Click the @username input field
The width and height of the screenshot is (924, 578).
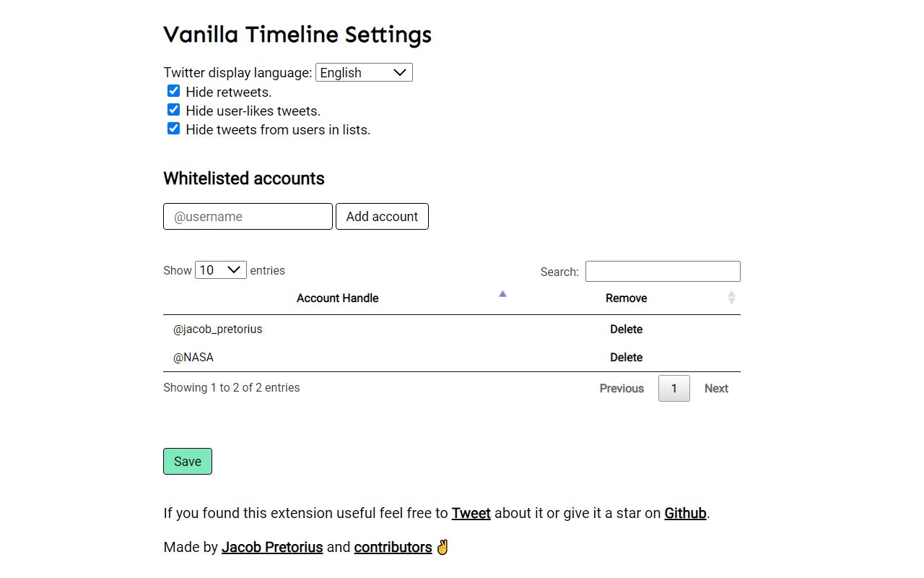pyautogui.click(x=248, y=216)
